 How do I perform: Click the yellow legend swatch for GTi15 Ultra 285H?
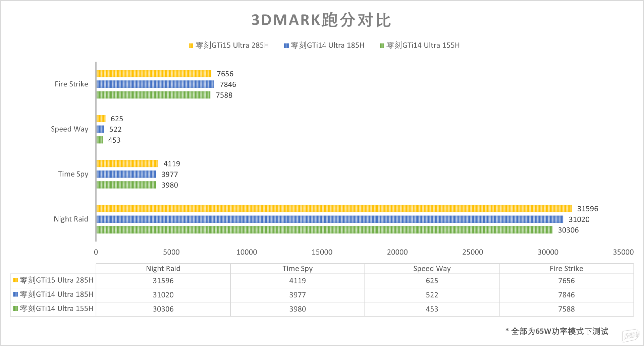click(x=191, y=46)
